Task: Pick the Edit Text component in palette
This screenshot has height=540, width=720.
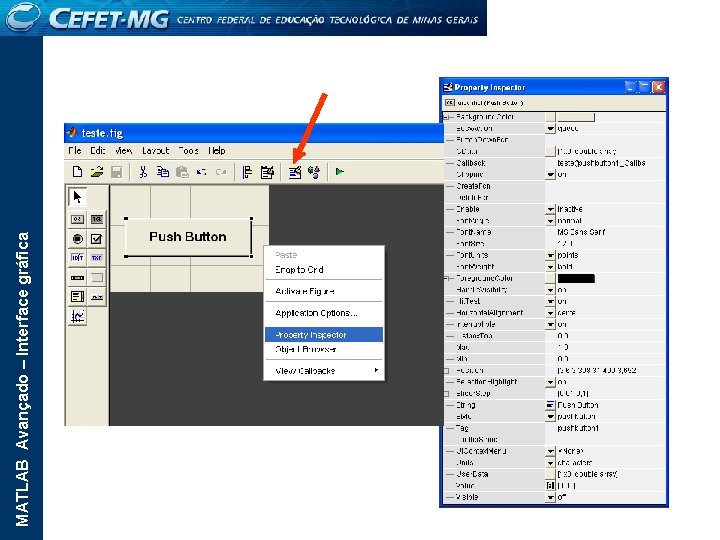Action: pos(77,258)
